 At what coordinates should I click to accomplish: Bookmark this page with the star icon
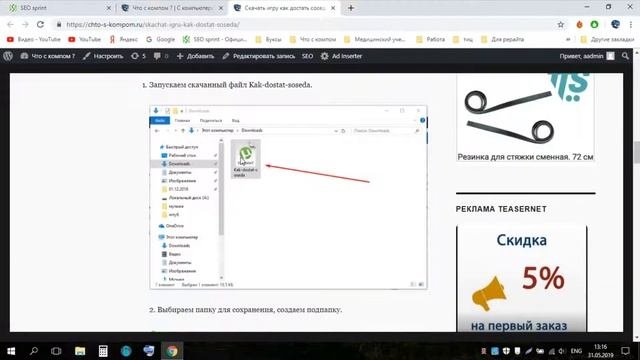point(560,24)
